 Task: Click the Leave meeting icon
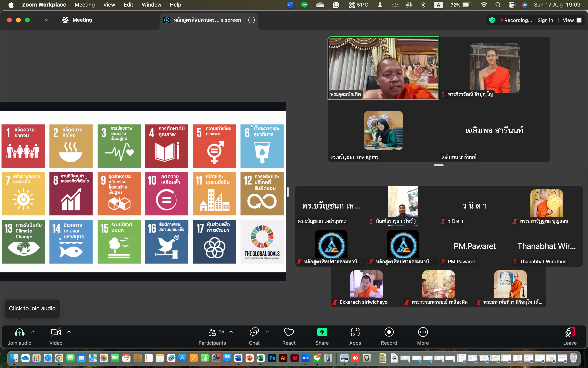(570, 332)
